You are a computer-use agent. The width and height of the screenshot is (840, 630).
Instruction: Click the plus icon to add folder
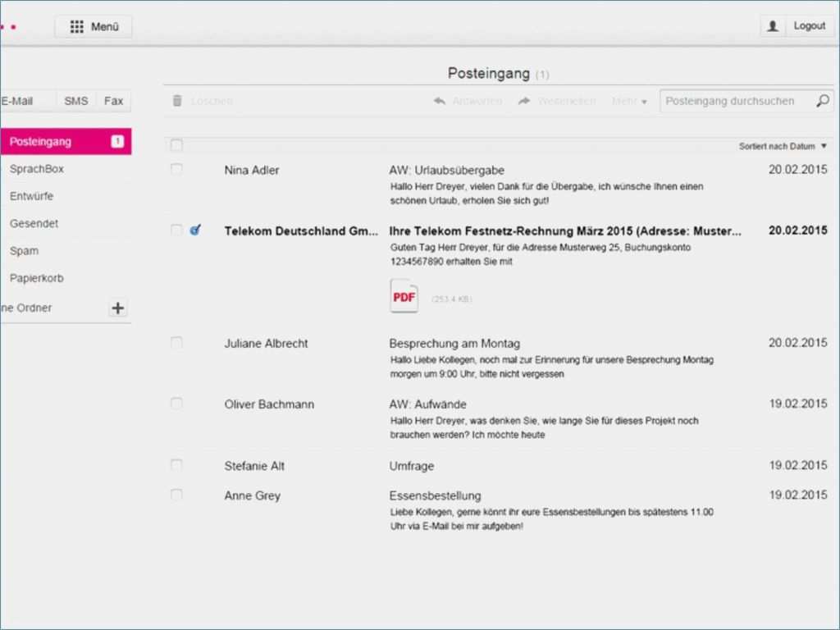[118, 308]
